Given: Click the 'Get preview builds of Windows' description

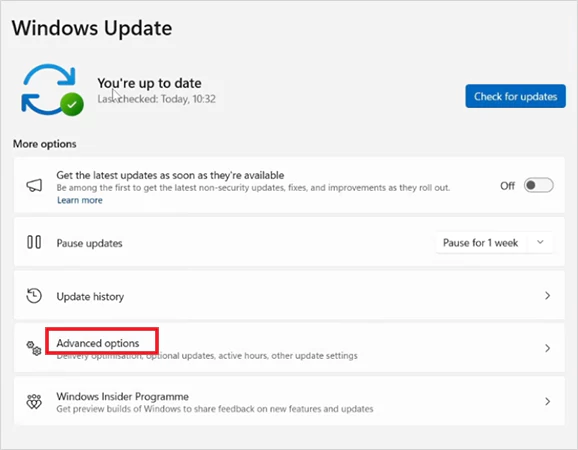Looking at the screenshot, I should click(215, 409).
